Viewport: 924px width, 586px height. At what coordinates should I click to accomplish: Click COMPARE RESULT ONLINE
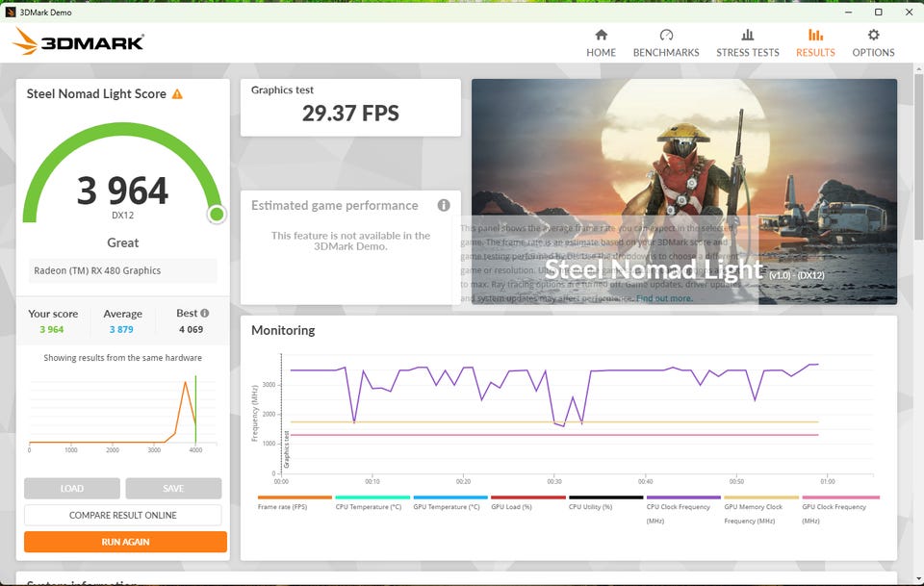tap(122, 515)
